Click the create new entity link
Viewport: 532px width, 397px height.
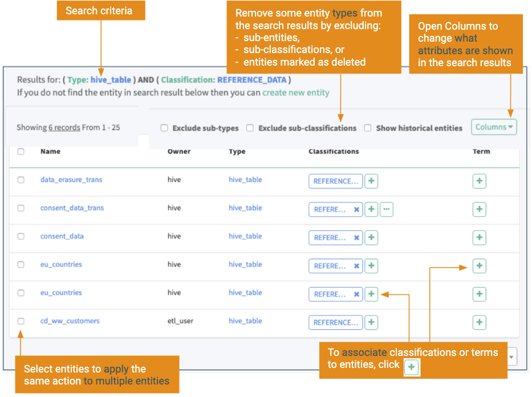tap(295, 92)
